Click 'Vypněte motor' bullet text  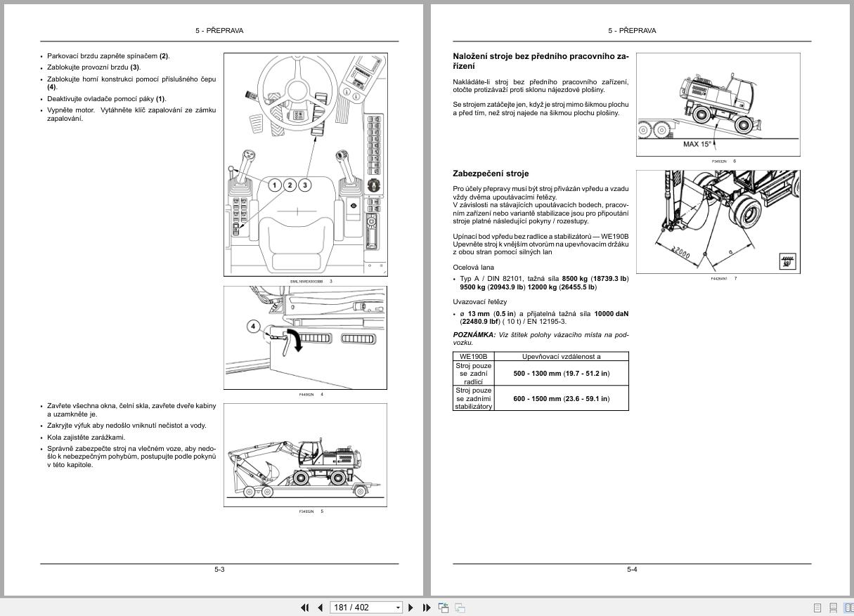coord(131,114)
